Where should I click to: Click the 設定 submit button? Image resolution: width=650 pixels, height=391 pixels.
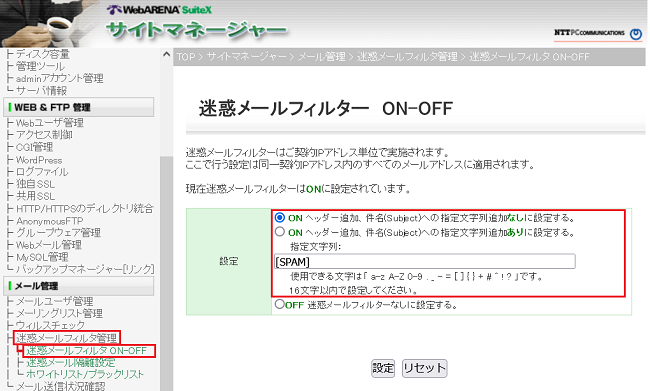(x=383, y=368)
